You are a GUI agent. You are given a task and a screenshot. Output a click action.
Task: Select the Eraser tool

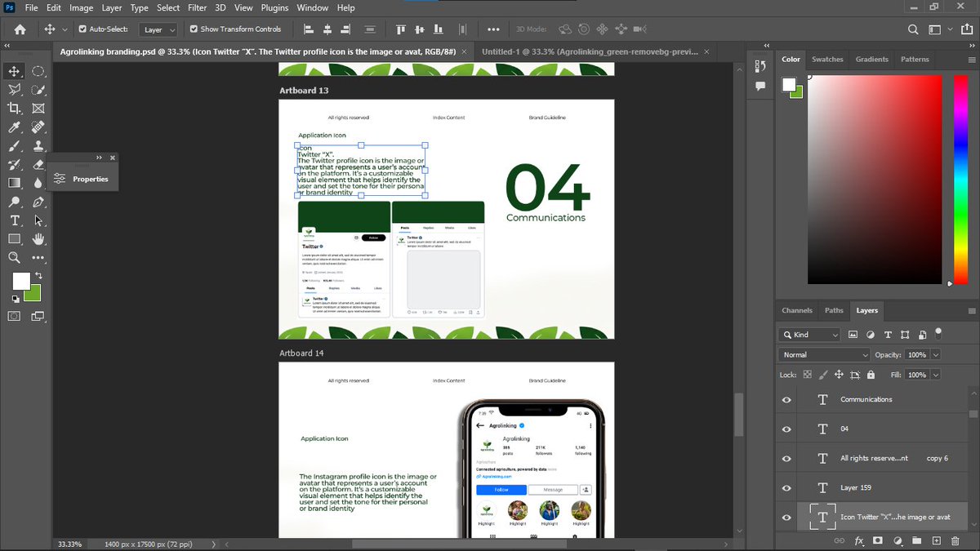(x=38, y=164)
